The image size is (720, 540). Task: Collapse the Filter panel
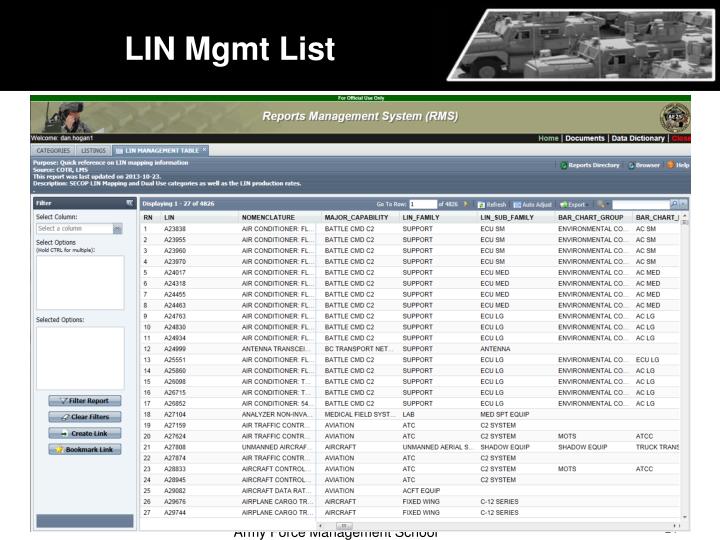pos(129,203)
